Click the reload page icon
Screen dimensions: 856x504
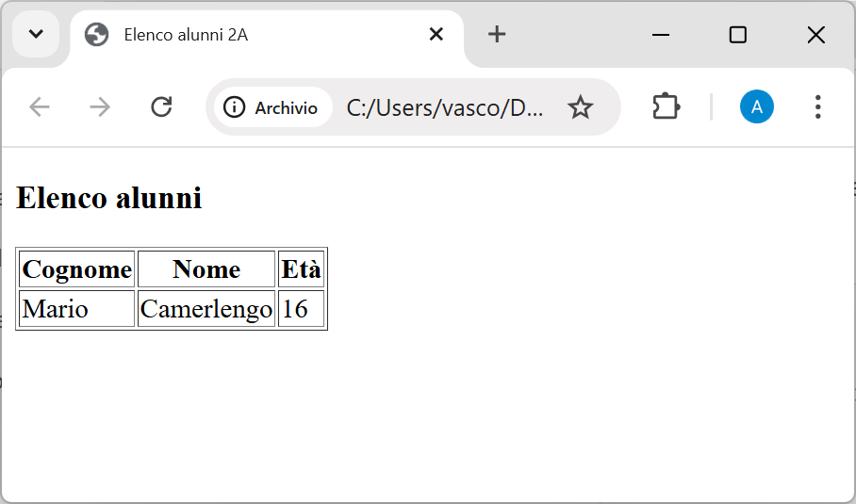(161, 106)
